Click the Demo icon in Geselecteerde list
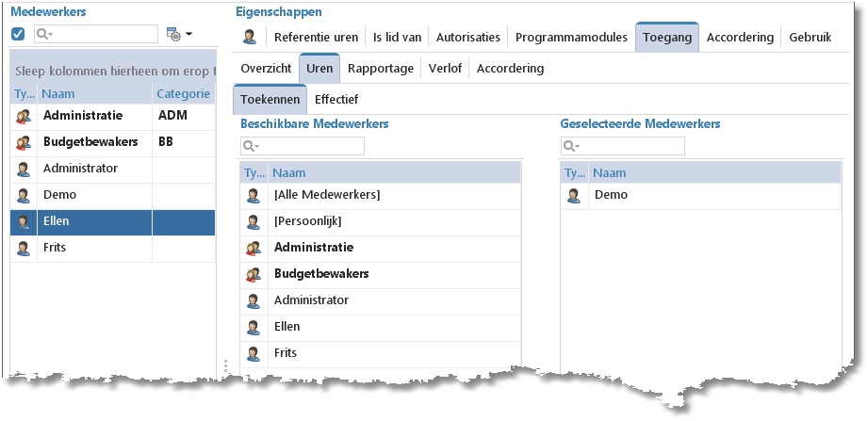This screenshot has width=868, height=421. 574,196
